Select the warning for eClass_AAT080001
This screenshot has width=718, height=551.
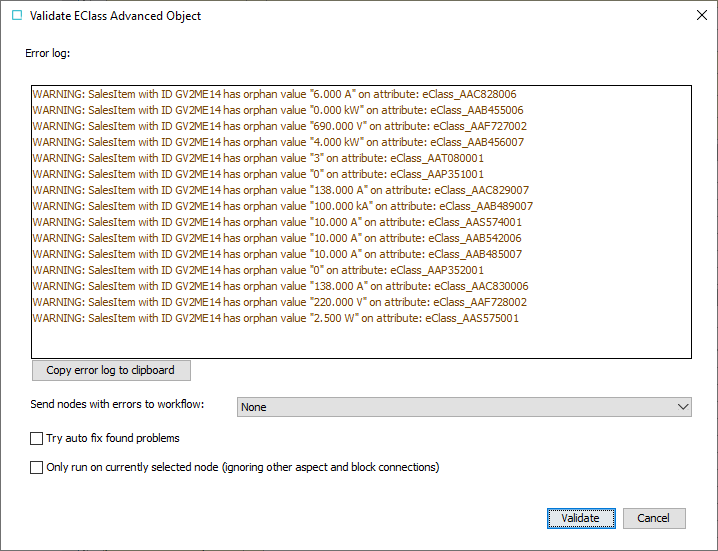(x=258, y=158)
